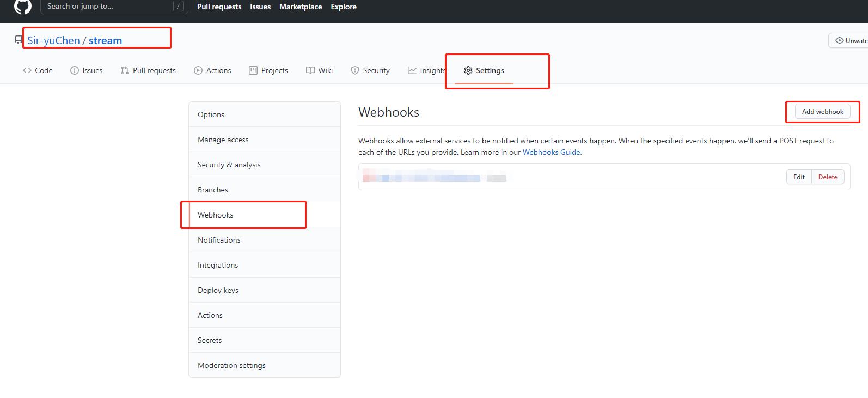Switch to the repository Actions tab
The width and height of the screenshot is (868, 398).
point(212,70)
